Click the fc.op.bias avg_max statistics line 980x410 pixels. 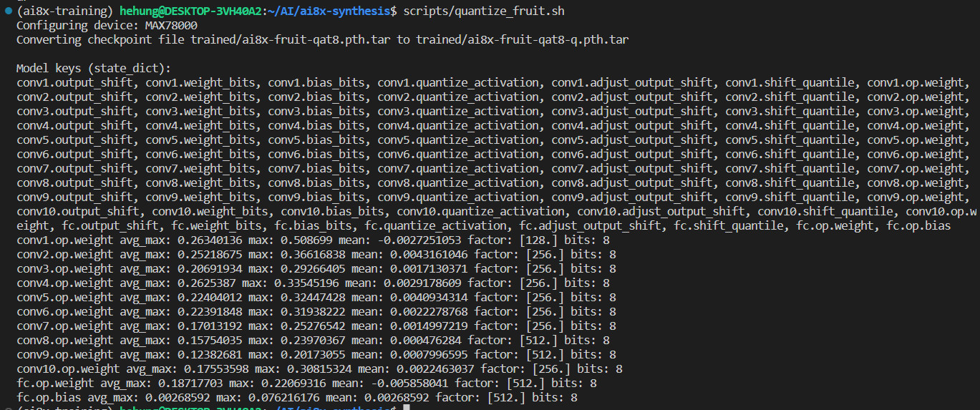(297, 398)
